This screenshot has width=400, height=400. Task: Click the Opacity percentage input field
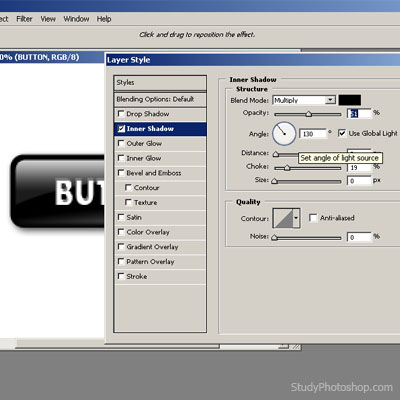(359, 113)
